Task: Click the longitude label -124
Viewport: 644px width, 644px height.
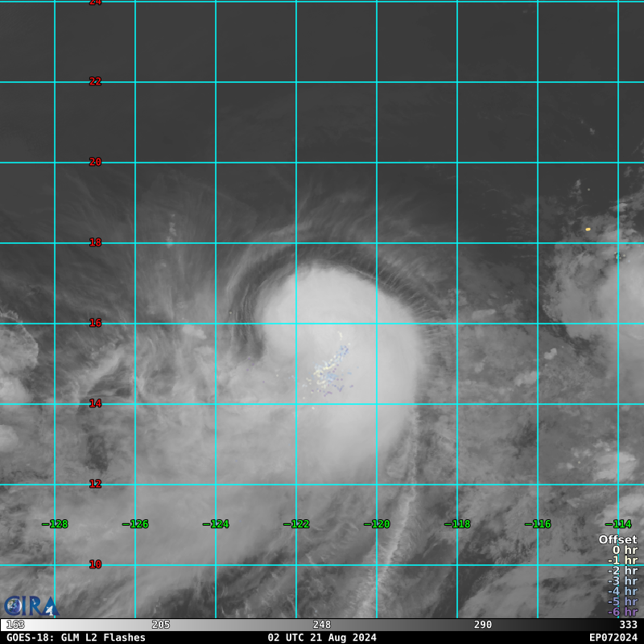Action: coord(216,524)
